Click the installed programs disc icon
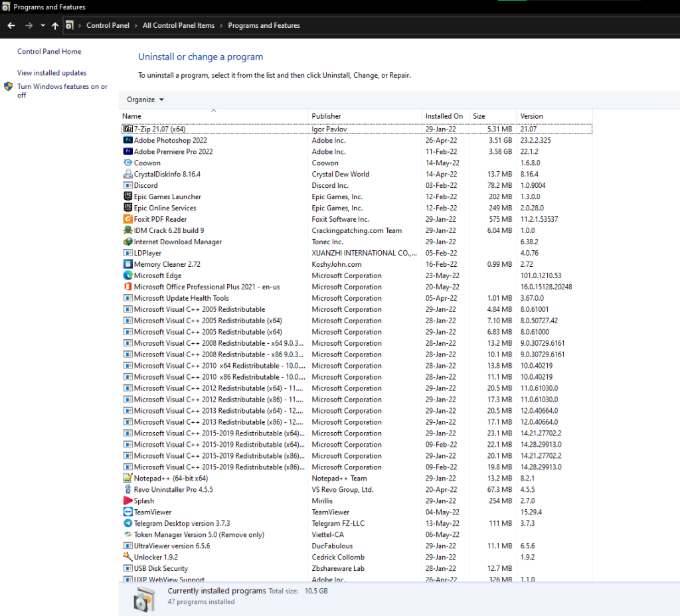This screenshot has width=680, height=616. coord(144,599)
